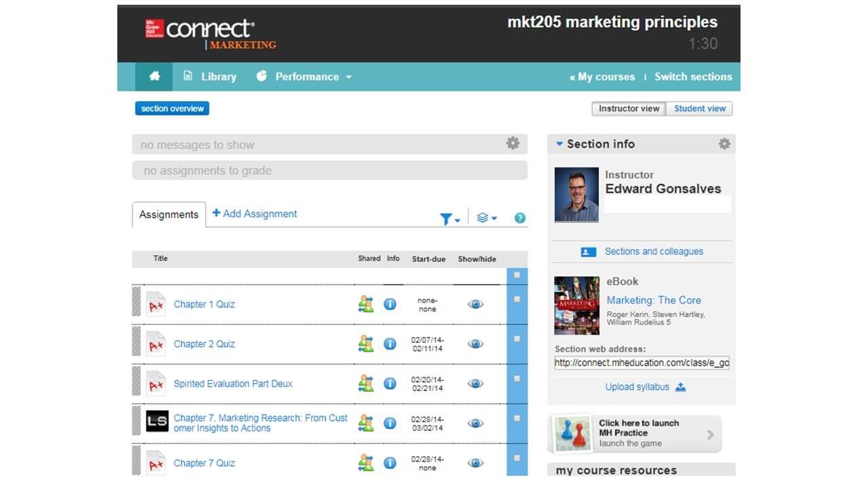Image resolution: width=868 pixels, height=488 pixels.
Task: Click shared icon for Marketing Research row
Action: pyautogui.click(x=366, y=423)
